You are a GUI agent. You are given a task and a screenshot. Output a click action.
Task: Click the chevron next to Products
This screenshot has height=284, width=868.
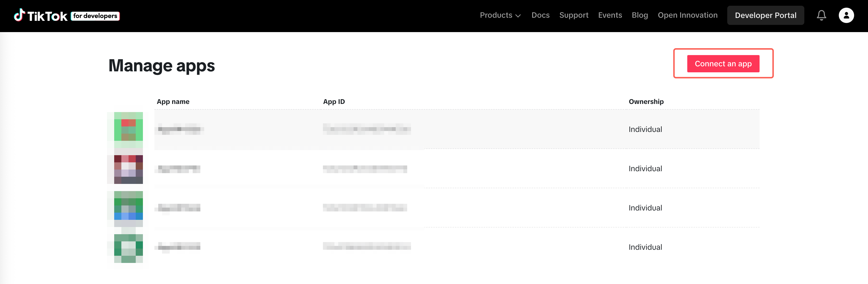click(518, 16)
